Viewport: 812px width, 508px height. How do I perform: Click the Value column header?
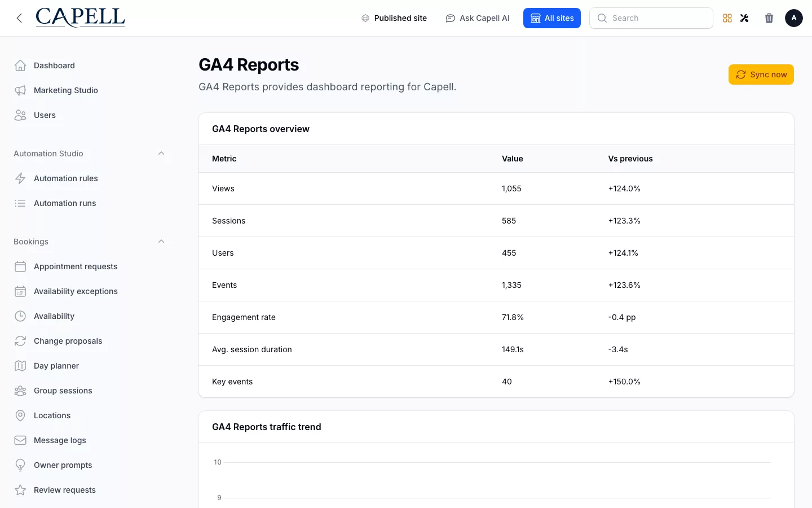pyautogui.click(x=513, y=159)
